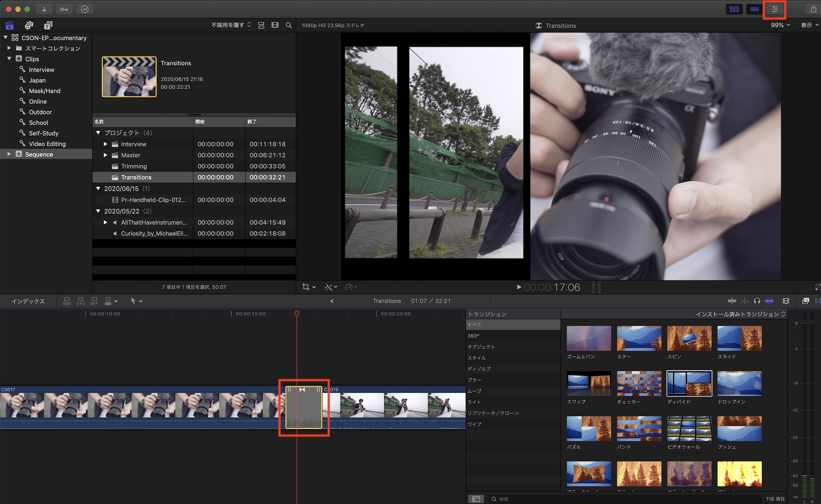Open titles and generators sidebar
The height and width of the screenshot is (504, 821).
(x=48, y=25)
